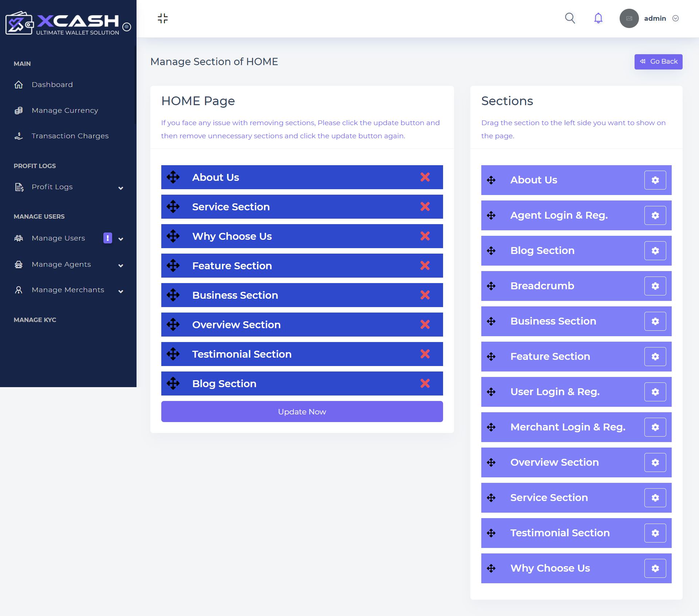Viewport: 699px width, 616px height.
Task: Open settings gear for Breadcrumb section
Action: pyautogui.click(x=655, y=286)
